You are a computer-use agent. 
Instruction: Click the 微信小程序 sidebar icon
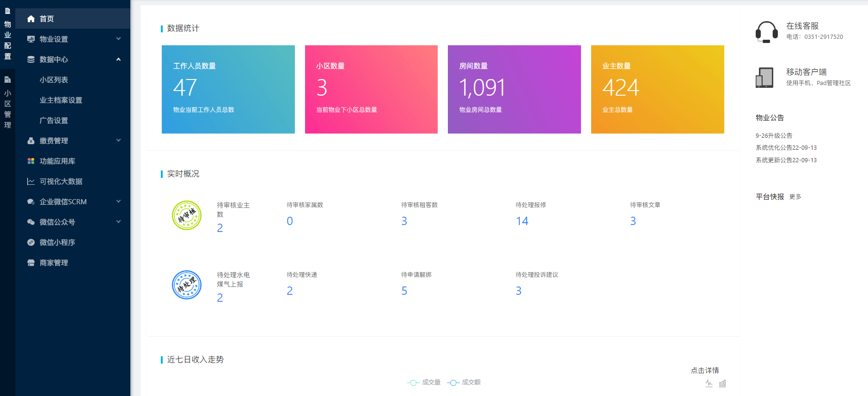pyautogui.click(x=31, y=243)
